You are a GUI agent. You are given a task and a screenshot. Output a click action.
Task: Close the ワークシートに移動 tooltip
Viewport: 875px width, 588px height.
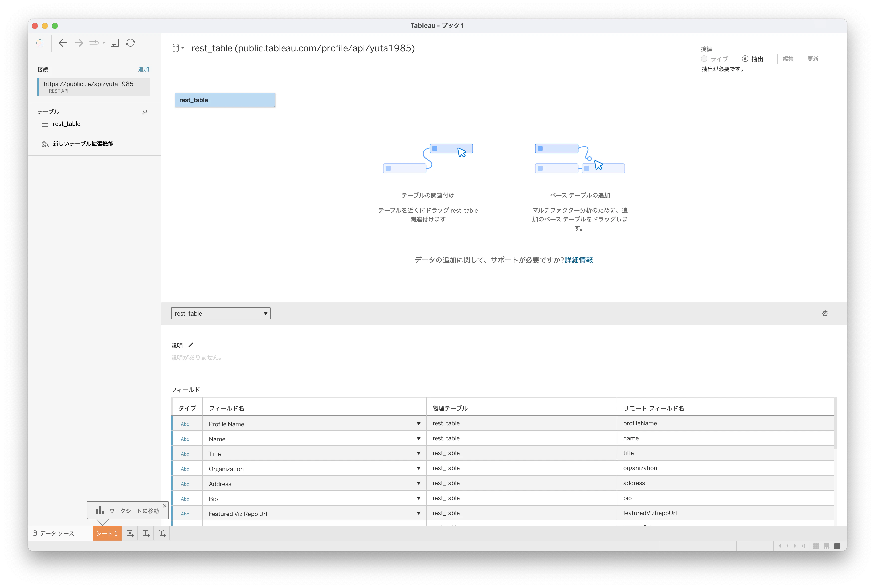164,506
